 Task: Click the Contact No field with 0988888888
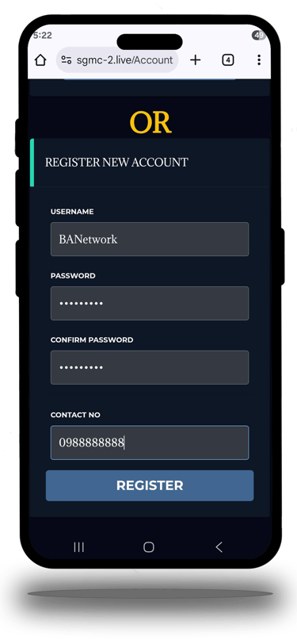(150, 443)
